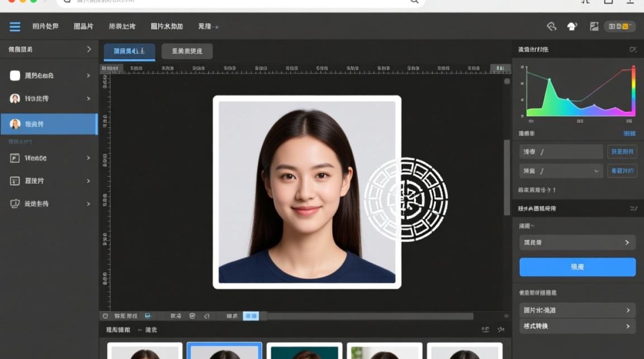
Task: Open the share icon near the top right
Action: pyautogui.click(x=551, y=26)
